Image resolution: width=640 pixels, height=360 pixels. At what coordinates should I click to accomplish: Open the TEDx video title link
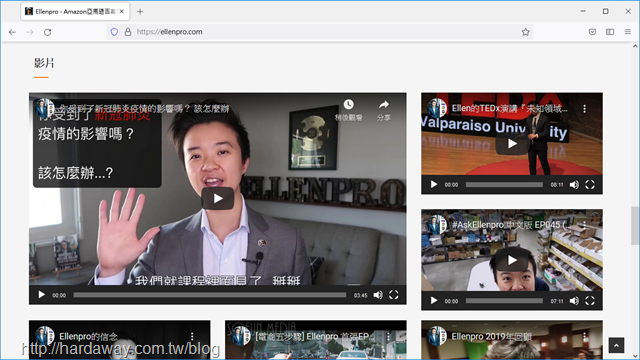(509, 109)
